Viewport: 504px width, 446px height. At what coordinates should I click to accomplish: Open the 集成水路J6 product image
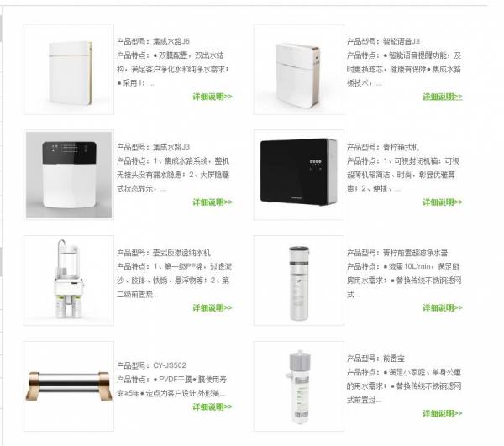pyautogui.click(x=69, y=69)
